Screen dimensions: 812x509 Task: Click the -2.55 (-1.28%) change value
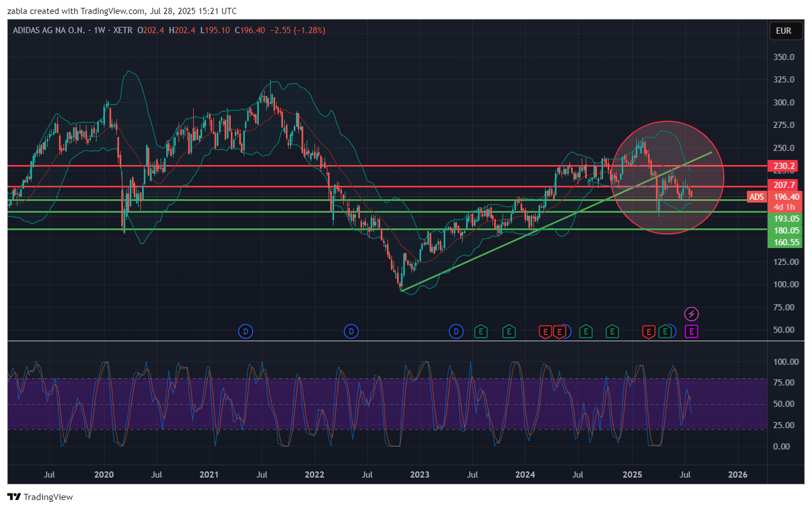(x=298, y=30)
